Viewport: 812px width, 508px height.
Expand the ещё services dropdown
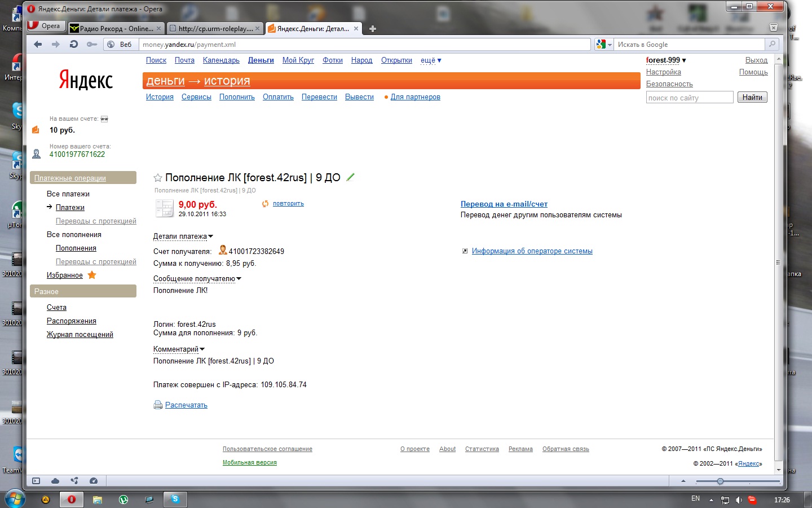coord(431,60)
